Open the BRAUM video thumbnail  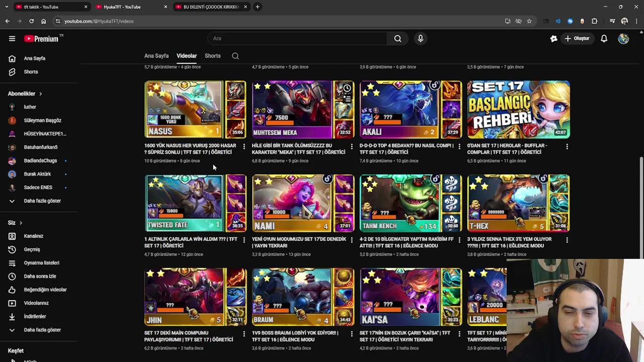(303, 297)
